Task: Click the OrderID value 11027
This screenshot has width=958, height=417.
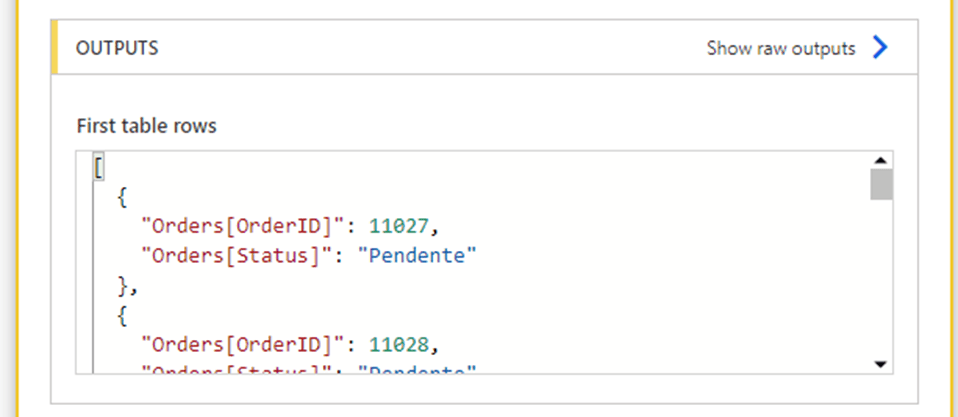Action: click(397, 226)
